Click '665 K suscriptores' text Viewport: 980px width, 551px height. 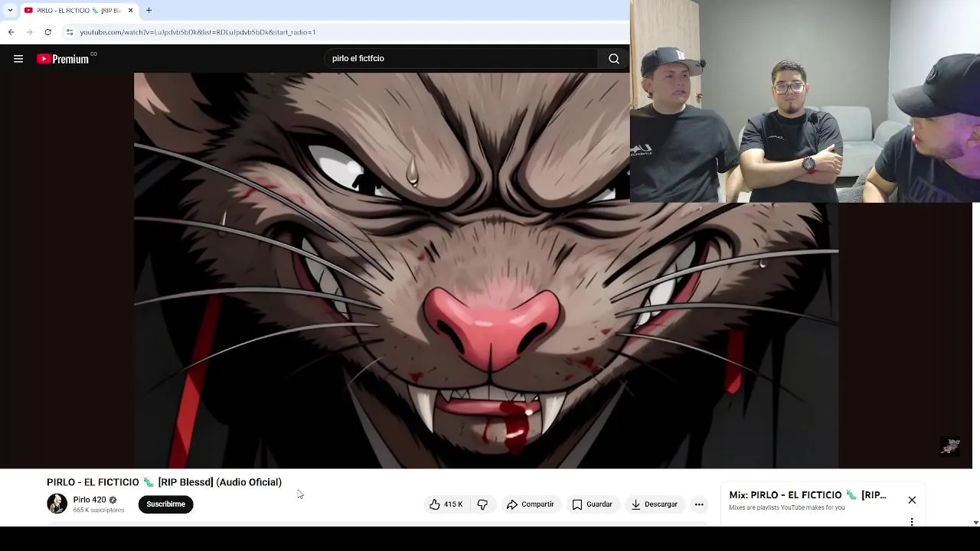pyautogui.click(x=98, y=510)
